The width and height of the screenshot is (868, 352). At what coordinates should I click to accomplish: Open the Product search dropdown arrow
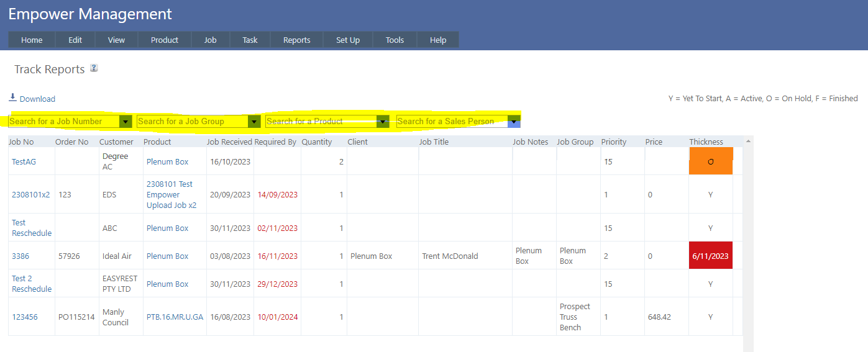[x=383, y=122]
